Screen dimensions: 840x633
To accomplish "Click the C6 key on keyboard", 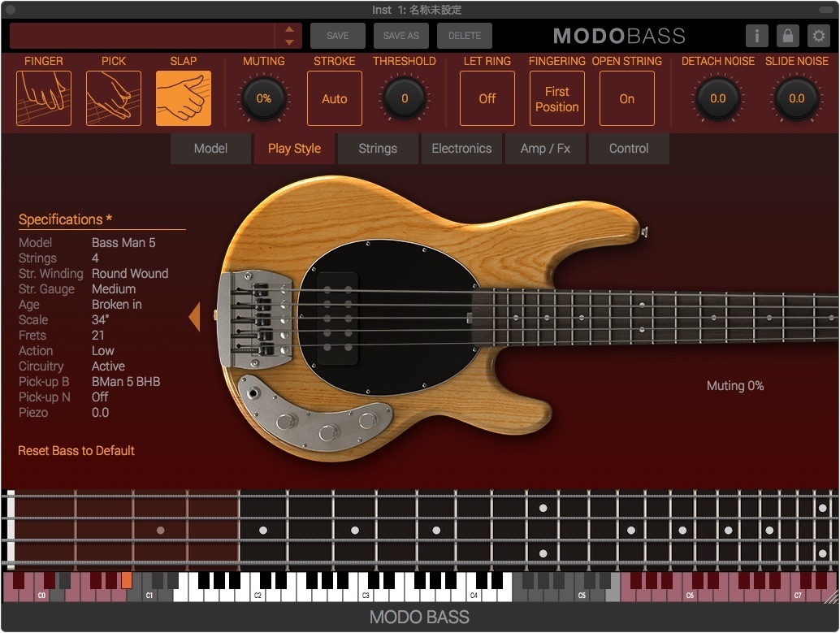I will (x=690, y=595).
